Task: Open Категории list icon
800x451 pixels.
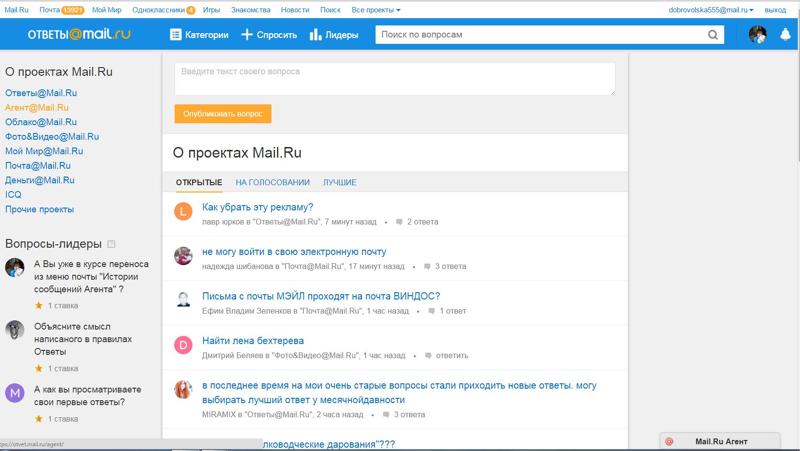Action: [176, 35]
